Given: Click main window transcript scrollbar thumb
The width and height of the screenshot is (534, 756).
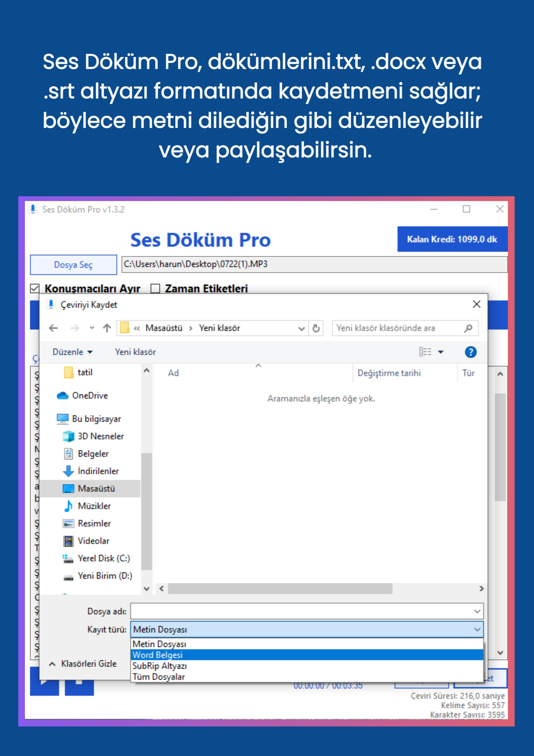Looking at the screenshot, I should tap(500, 447).
